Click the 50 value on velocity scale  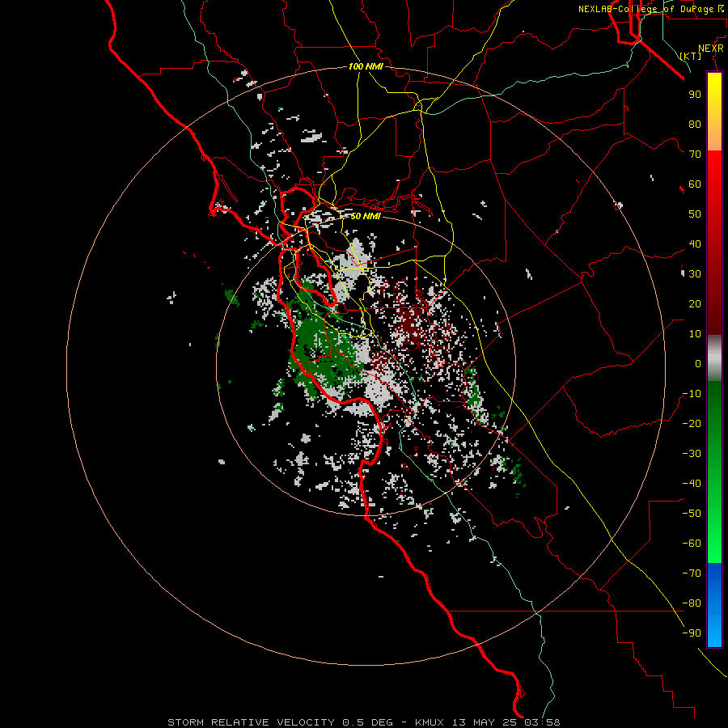click(x=695, y=214)
